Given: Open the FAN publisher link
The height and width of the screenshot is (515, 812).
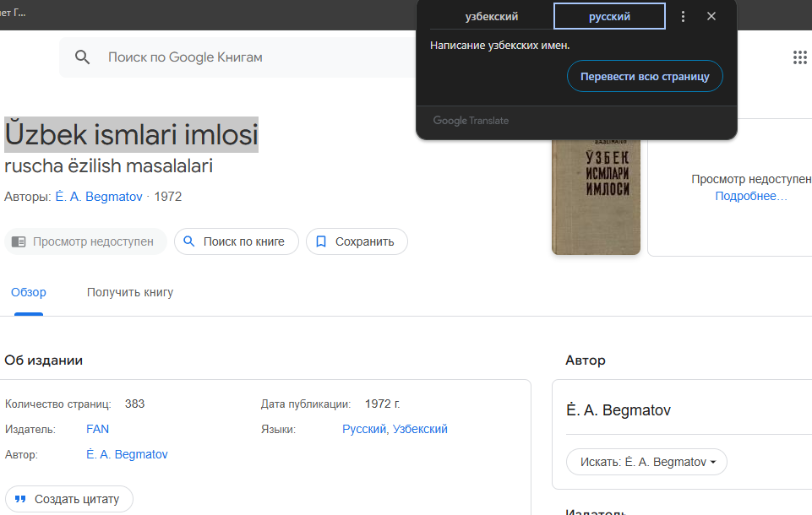Looking at the screenshot, I should click(x=97, y=429).
